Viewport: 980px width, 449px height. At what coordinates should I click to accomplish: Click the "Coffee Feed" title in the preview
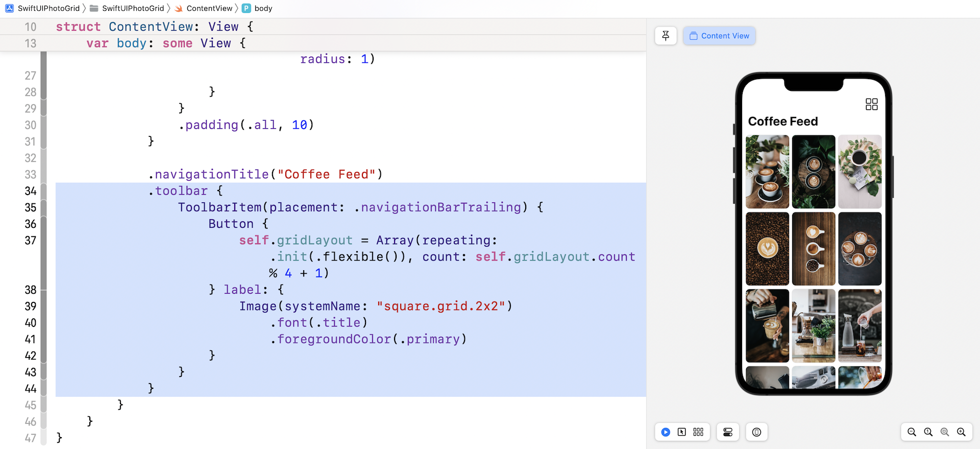[x=782, y=122]
